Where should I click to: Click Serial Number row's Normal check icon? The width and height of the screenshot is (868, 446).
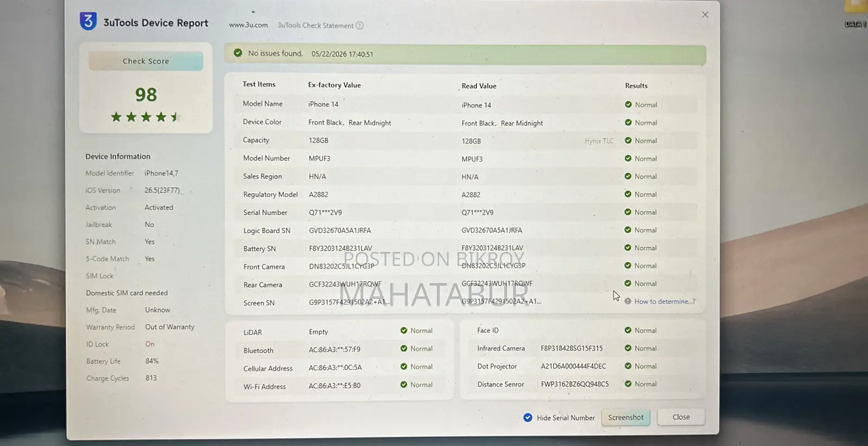click(628, 212)
